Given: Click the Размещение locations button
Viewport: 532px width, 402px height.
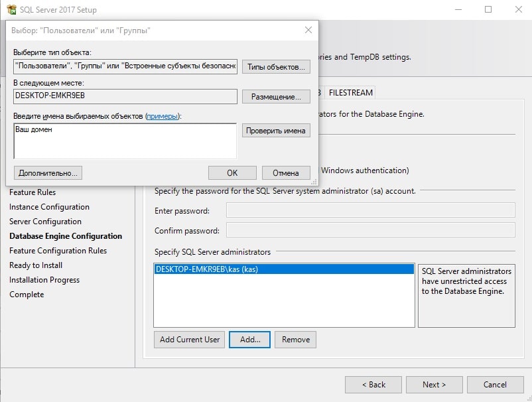Looking at the screenshot, I should point(276,97).
